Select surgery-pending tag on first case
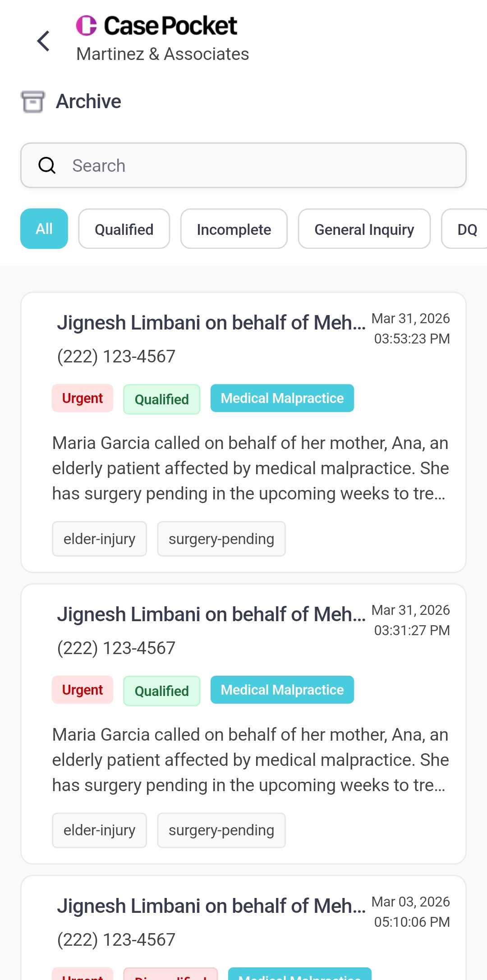The height and width of the screenshot is (980, 487). [221, 539]
